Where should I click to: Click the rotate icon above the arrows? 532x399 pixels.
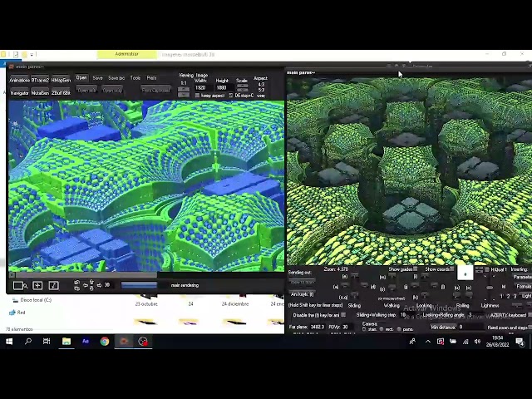click(77, 283)
